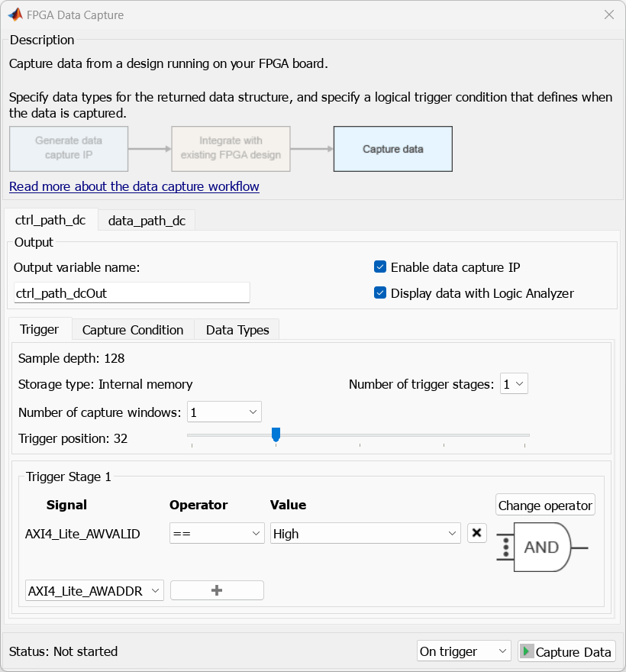Click the Generate data capture IP workflow box
This screenshot has height=672, width=626.
[68, 149]
